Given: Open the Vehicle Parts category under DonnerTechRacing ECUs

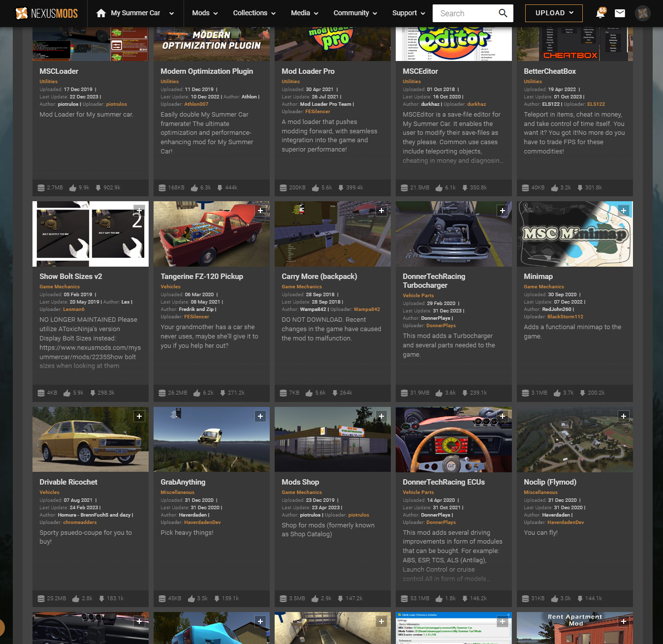Looking at the screenshot, I should point(418,492).
